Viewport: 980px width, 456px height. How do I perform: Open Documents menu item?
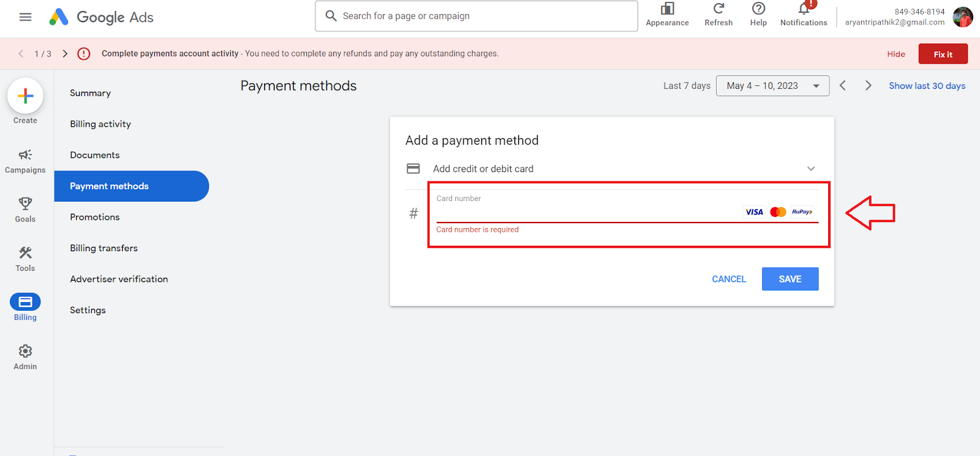tap(95, 155)
